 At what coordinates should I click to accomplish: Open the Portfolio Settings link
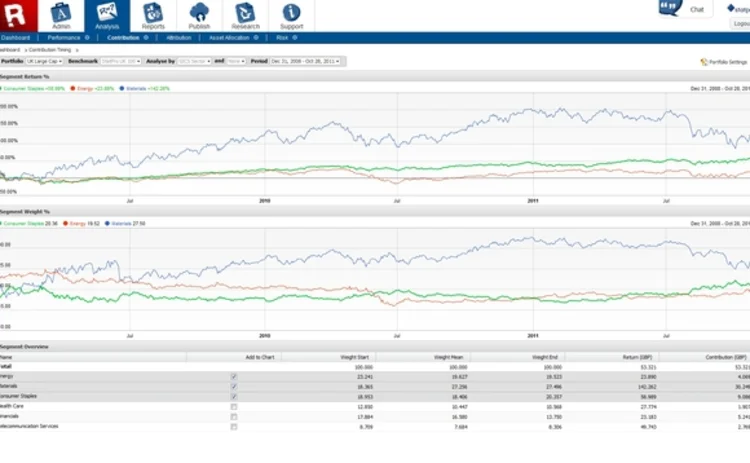coord(728,62)
